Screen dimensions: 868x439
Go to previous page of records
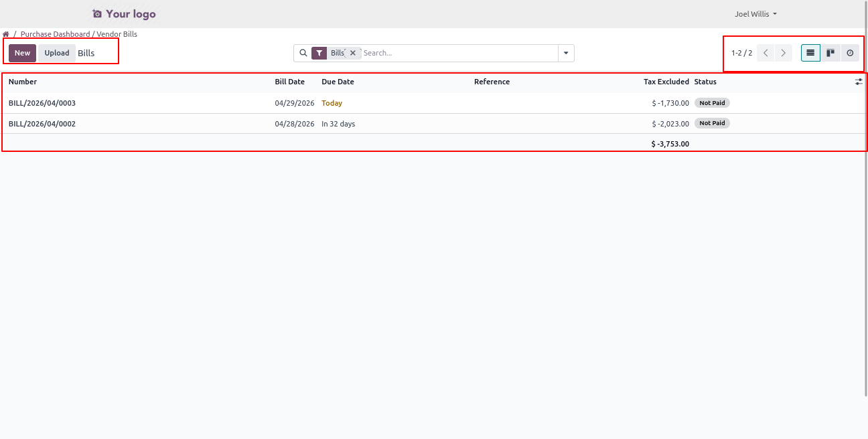tap(766, 53)
